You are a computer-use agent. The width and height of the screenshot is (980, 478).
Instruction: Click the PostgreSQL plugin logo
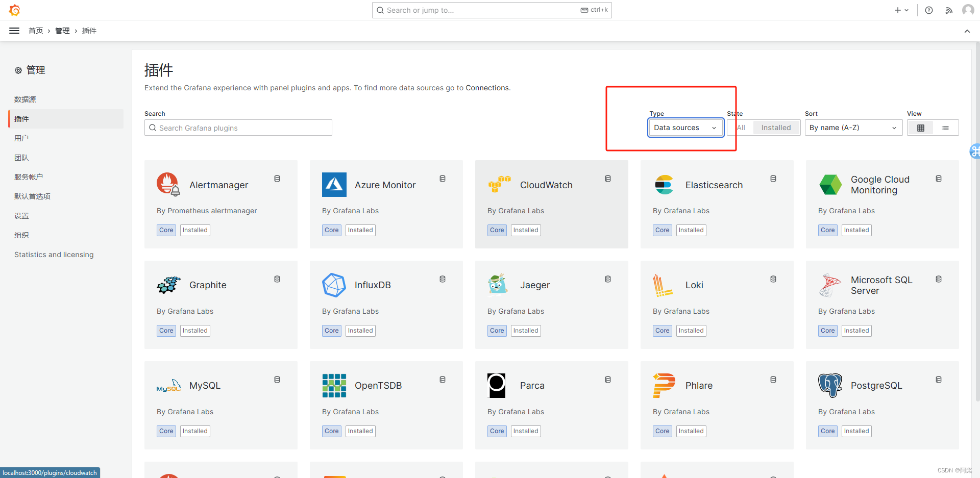830,386
